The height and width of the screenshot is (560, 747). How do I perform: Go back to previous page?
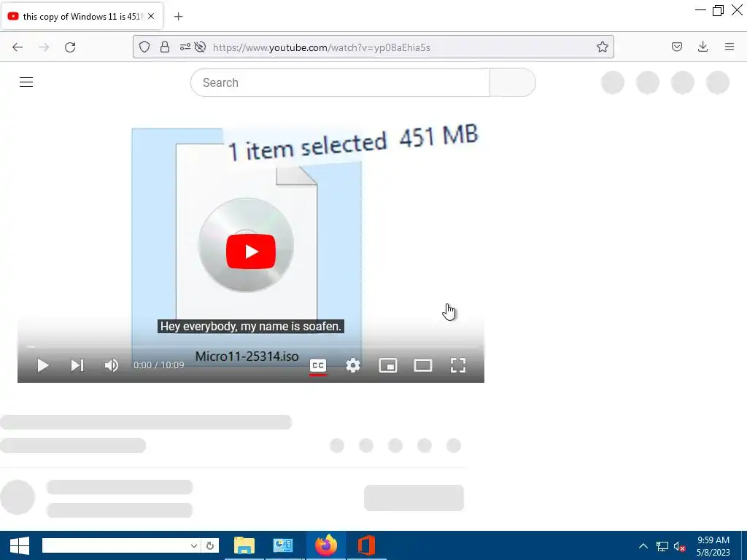[18, 47]
